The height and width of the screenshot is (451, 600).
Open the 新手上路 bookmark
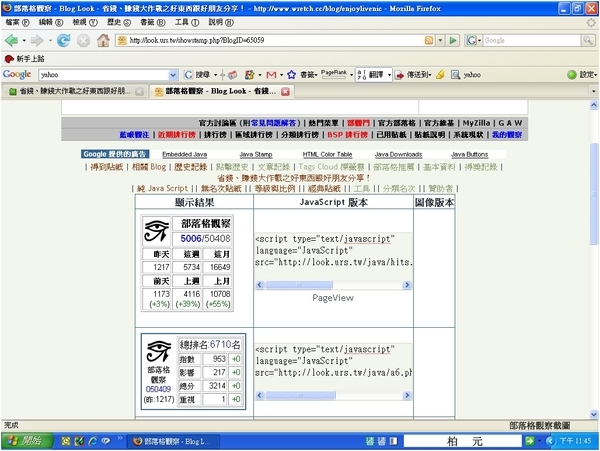(24, 59)
